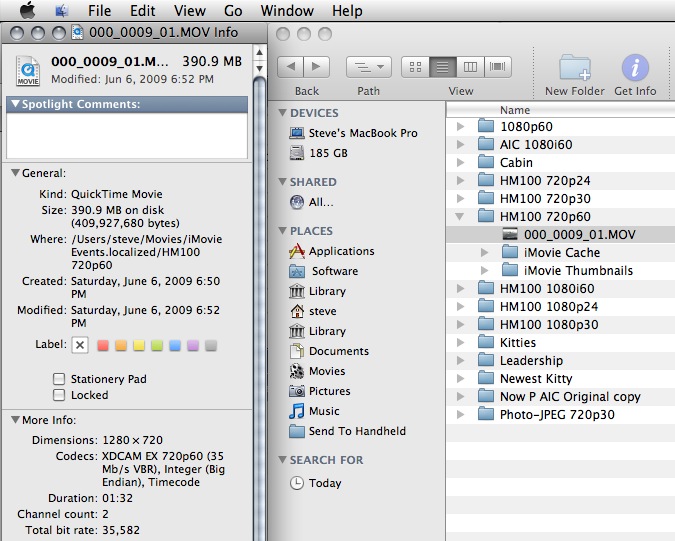Open Software folder in sidebar

point(324,271)
